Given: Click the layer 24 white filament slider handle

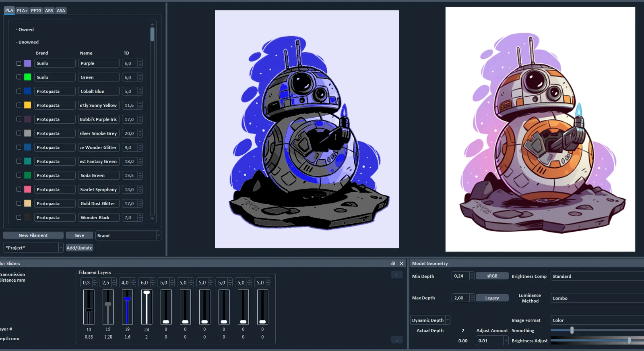Looking at the screenshot, I should point(147,292).
